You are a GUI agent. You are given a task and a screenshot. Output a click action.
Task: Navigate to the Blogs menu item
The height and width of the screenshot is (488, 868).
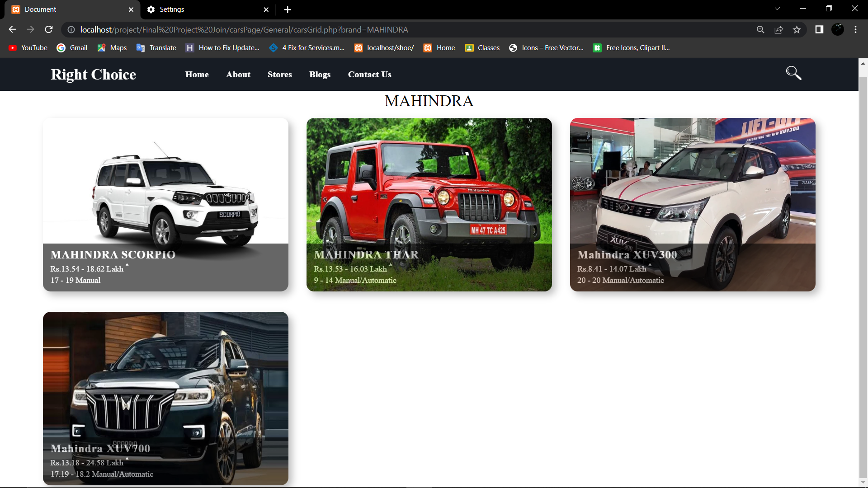(x=320, y=75)
